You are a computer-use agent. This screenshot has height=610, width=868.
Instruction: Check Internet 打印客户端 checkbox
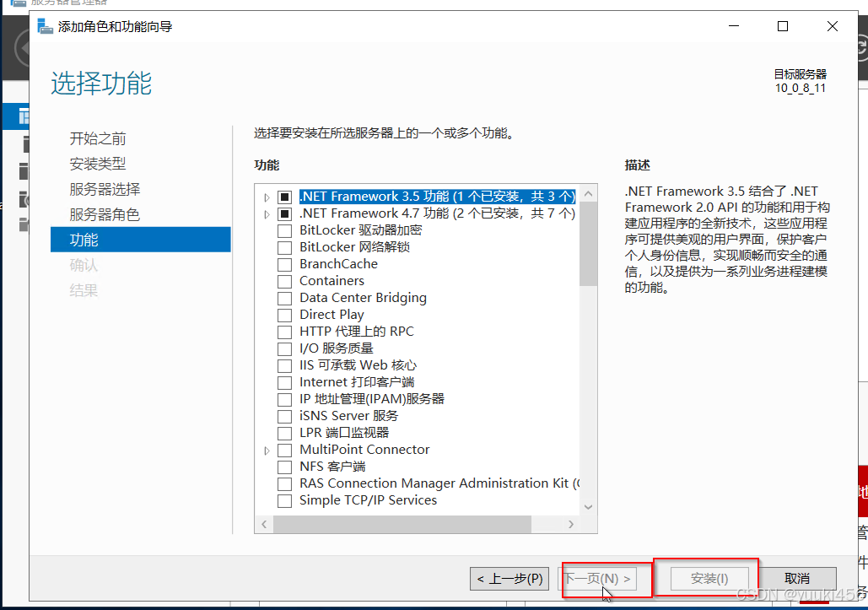pyautogui.click(x=284, y=382)
